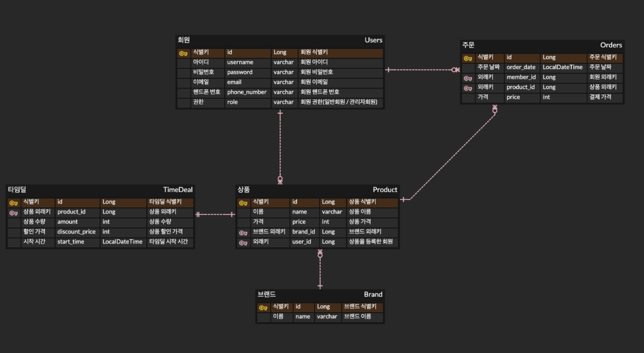Select the Brand table header
Image resolution: width=644 pixels, height=353 pixels.
click(319, 295)
